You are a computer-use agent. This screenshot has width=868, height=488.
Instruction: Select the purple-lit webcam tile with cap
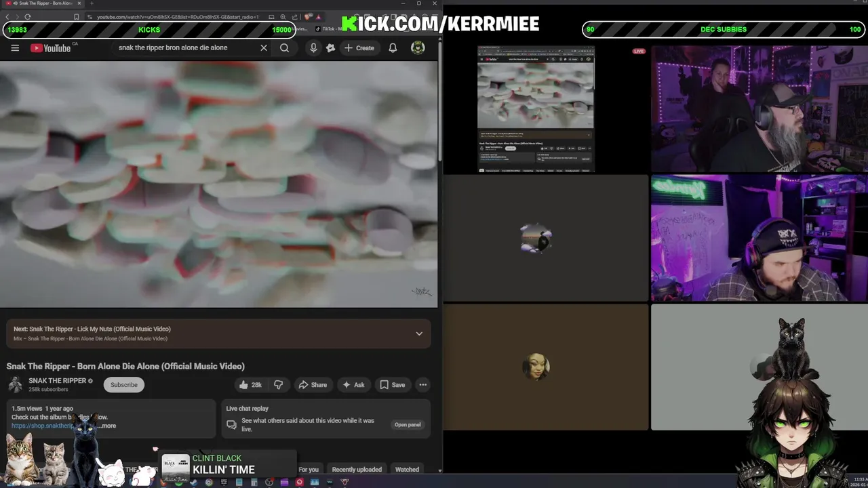coord(759,238)
